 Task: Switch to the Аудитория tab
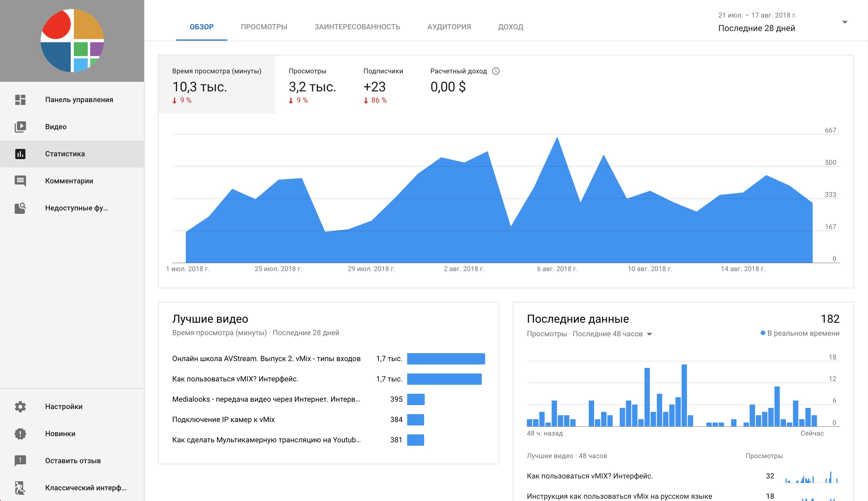click(449, 27)
